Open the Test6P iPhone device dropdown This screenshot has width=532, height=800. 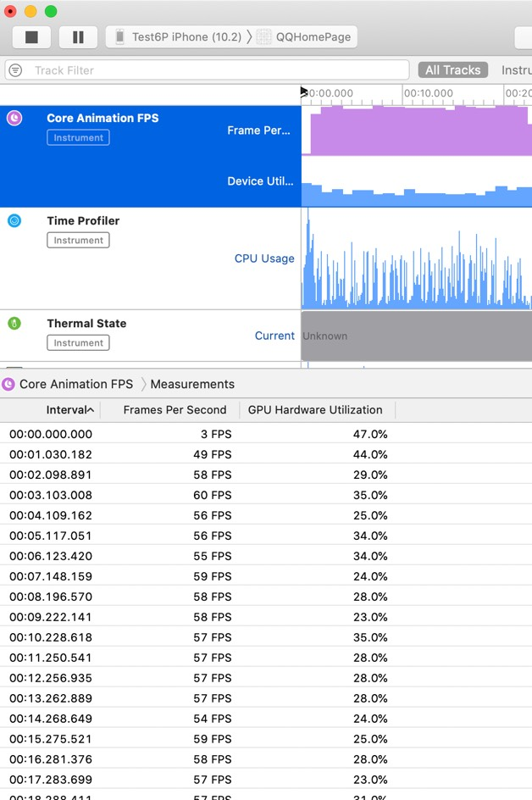point(180,36)
